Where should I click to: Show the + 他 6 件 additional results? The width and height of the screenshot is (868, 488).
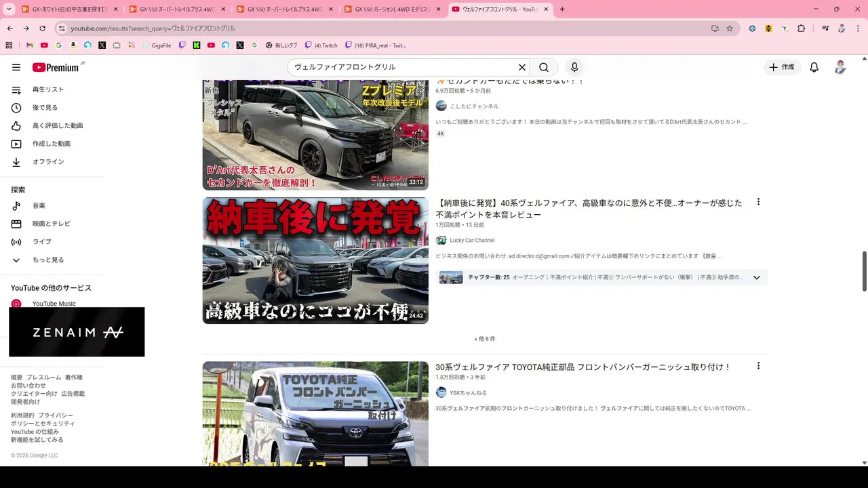[x=485, y=339]
